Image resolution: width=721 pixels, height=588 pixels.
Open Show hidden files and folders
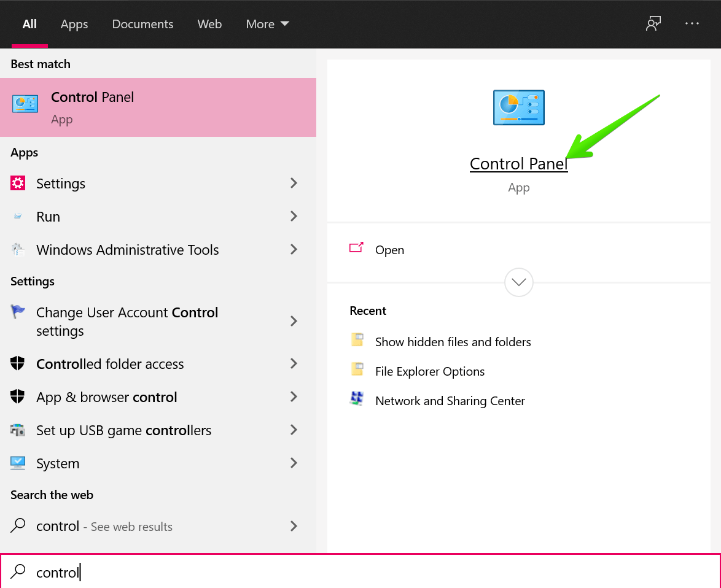click(453, 342)
